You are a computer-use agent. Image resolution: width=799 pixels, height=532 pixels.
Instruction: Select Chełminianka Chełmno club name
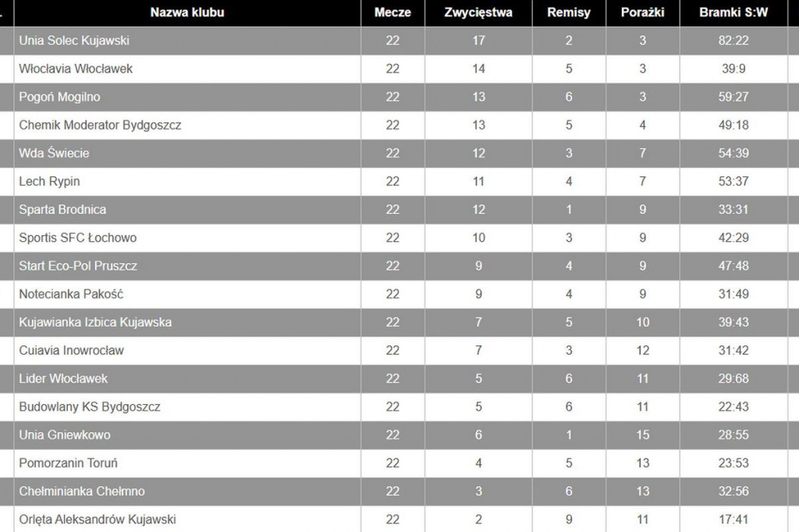82,491
